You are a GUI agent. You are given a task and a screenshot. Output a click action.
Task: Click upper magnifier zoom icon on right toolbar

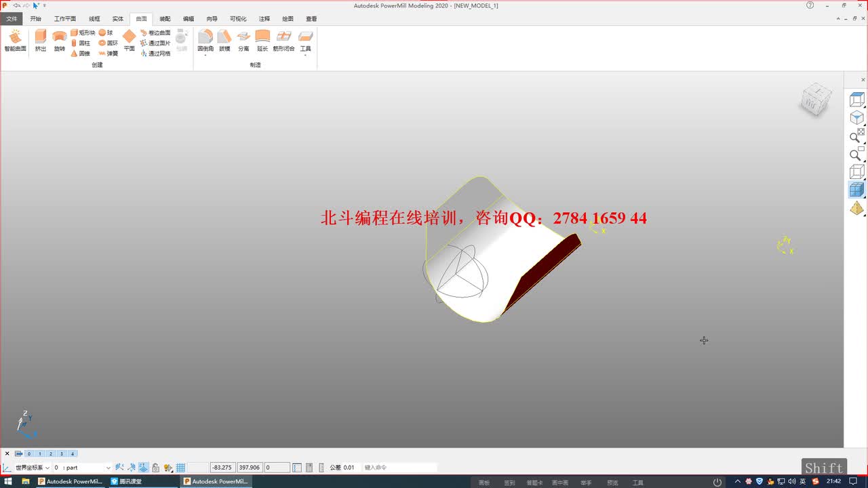click(x=857, y=136)
